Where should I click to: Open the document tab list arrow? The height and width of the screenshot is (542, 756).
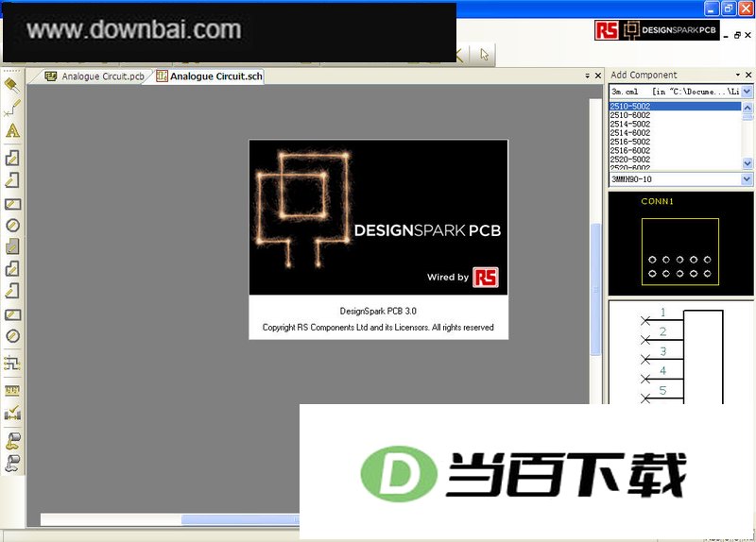(x=587, y=76)
